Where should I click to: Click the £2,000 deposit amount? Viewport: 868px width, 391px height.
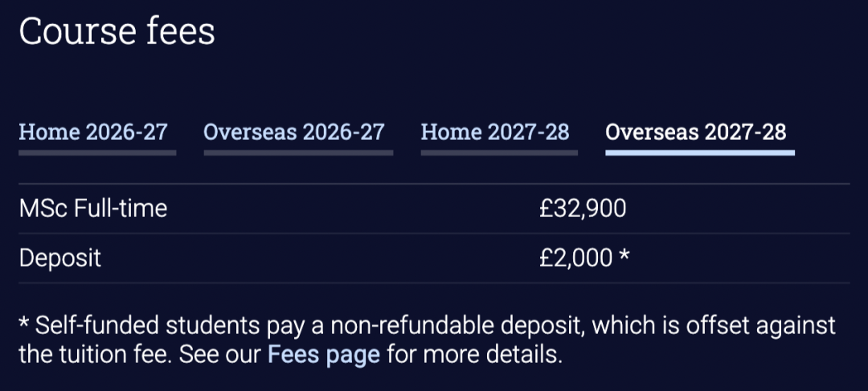(x=576, y=259)
